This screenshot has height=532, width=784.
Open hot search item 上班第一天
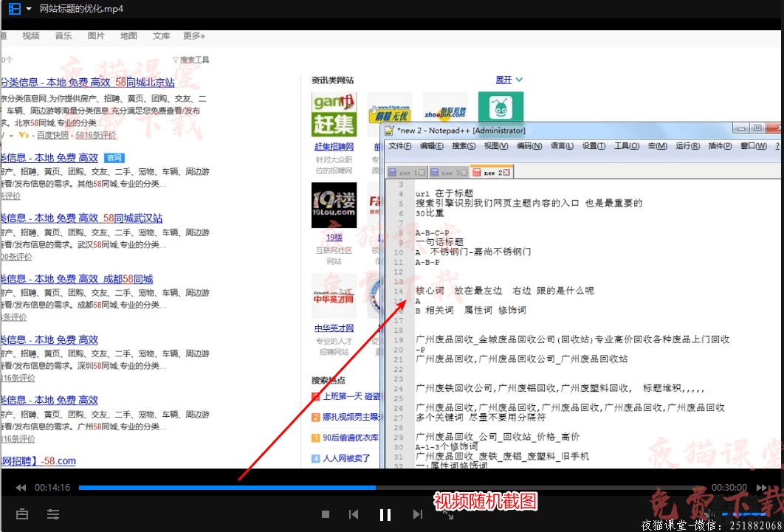pyautogui.click(x=351, y=397)
